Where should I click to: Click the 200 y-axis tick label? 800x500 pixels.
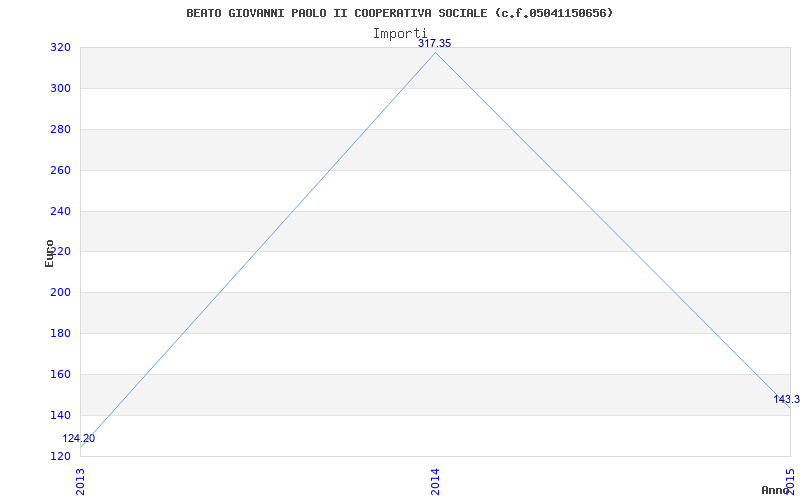(x=61, y=292)
